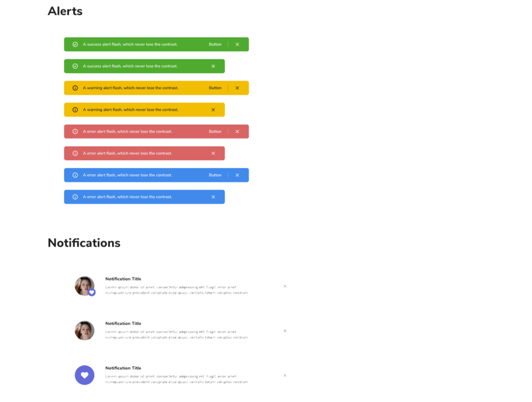
Task: Dismiss the green success alert without a Button
Action: (213, 66)
